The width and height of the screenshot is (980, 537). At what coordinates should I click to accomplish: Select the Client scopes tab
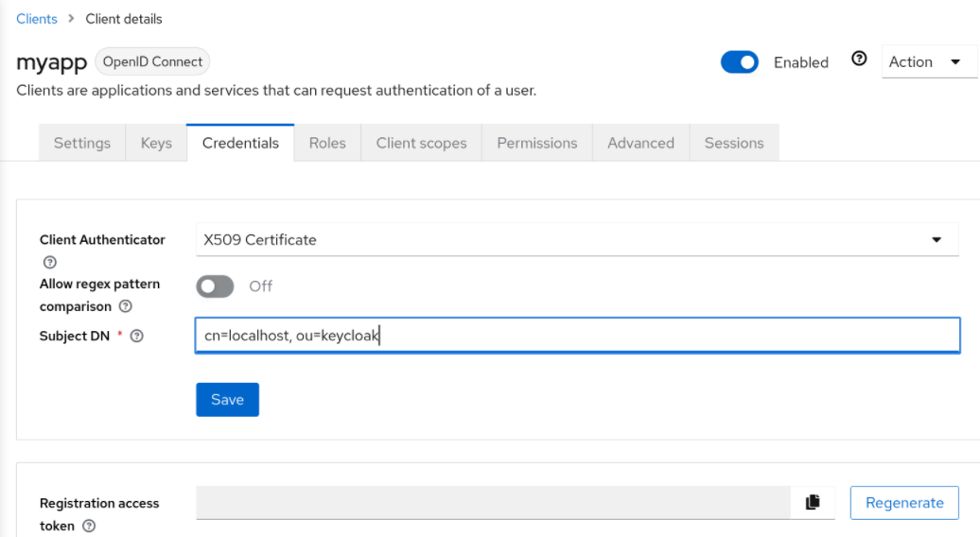coord(421,143)
